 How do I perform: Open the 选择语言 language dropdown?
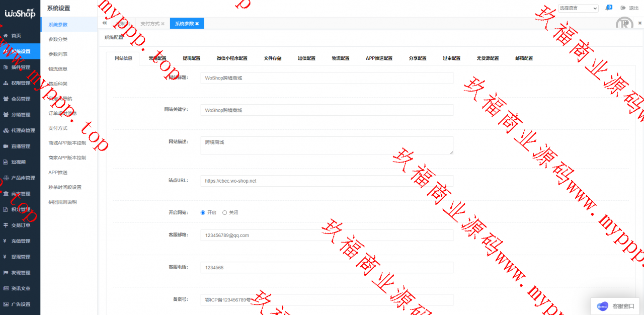point(578,8)
